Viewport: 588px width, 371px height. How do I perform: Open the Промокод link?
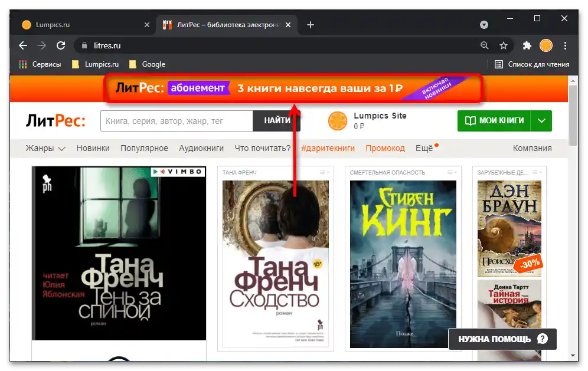tap(385, 149)
